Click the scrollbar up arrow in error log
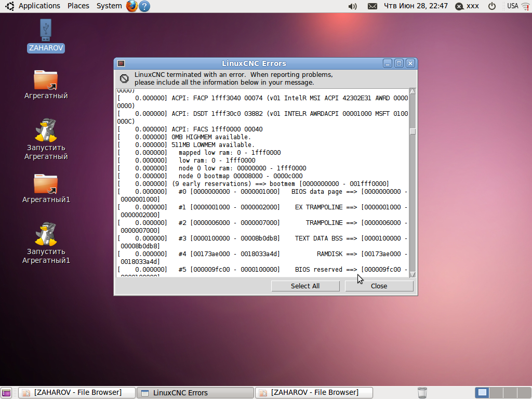 [x=413, y=91]
